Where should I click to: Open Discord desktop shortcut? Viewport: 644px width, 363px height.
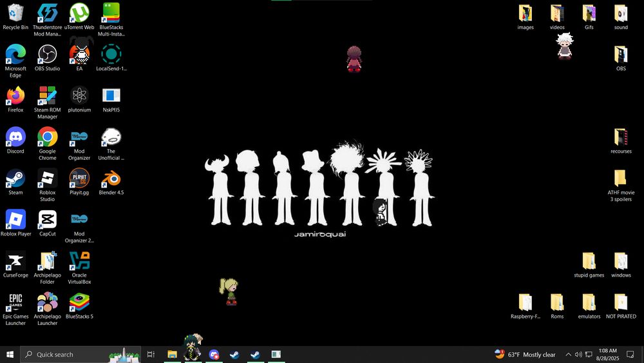[15, 141]
